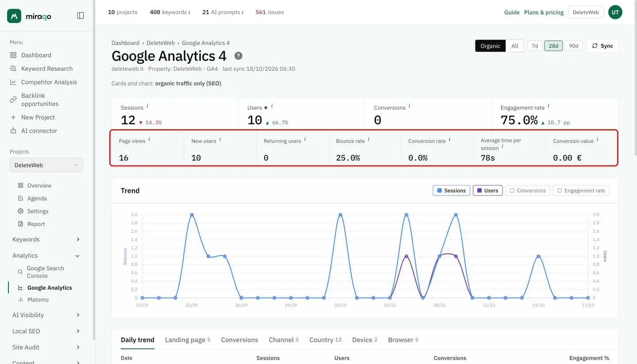Screen dimensions: 637x364
Task: Click the Matomo bar chart icon
Action: coord(20,300)
